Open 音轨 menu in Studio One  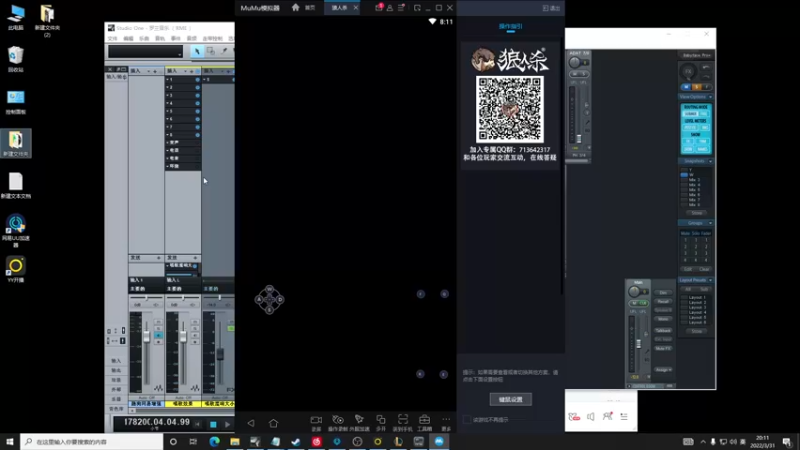(x=160, y=39)
